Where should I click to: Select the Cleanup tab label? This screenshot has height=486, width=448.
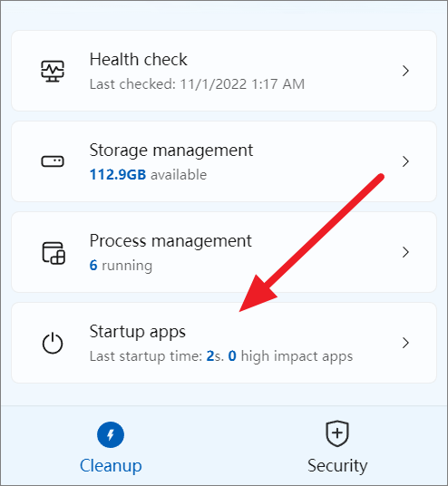point(111,465)
